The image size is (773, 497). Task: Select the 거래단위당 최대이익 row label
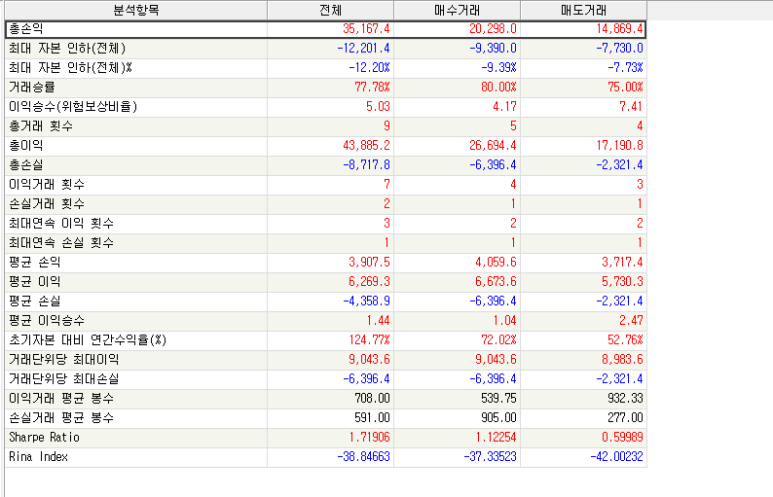pos(64,359)
